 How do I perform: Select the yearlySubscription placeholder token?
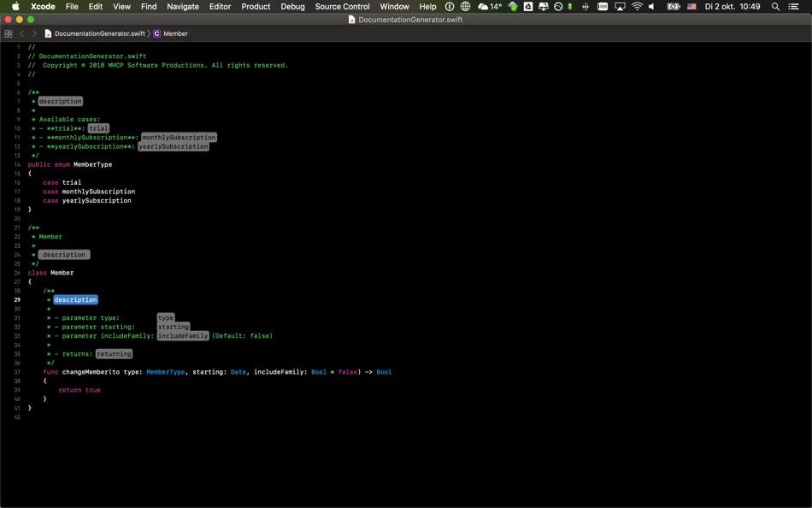(x=173, y=146)
